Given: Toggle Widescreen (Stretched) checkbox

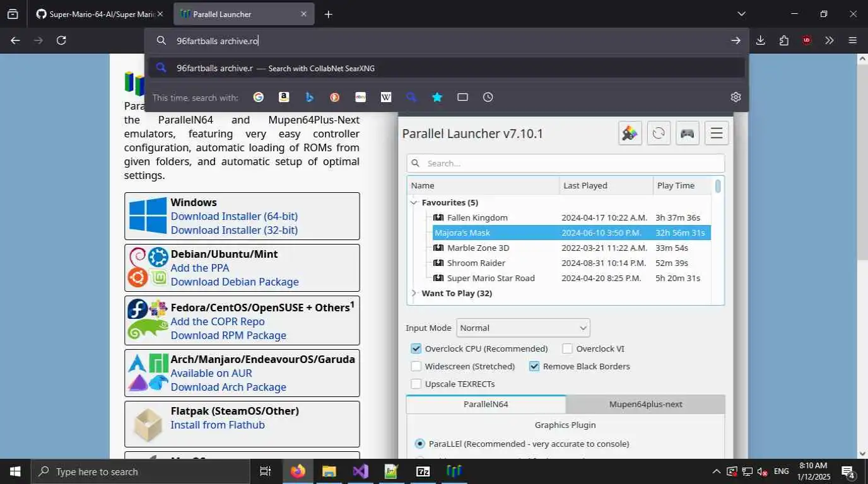Looking at the screenshot, I should click(416, 366).
